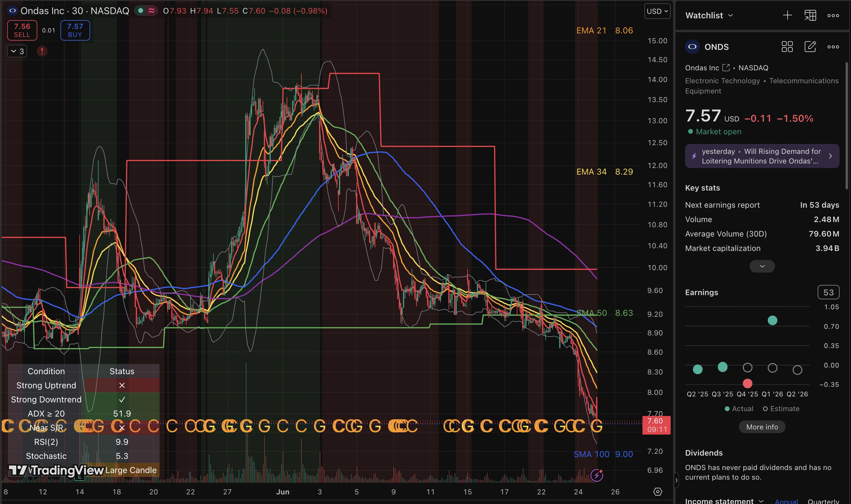
Task: Click the ONDS details grid layout icon
Action: coord(787,47)
